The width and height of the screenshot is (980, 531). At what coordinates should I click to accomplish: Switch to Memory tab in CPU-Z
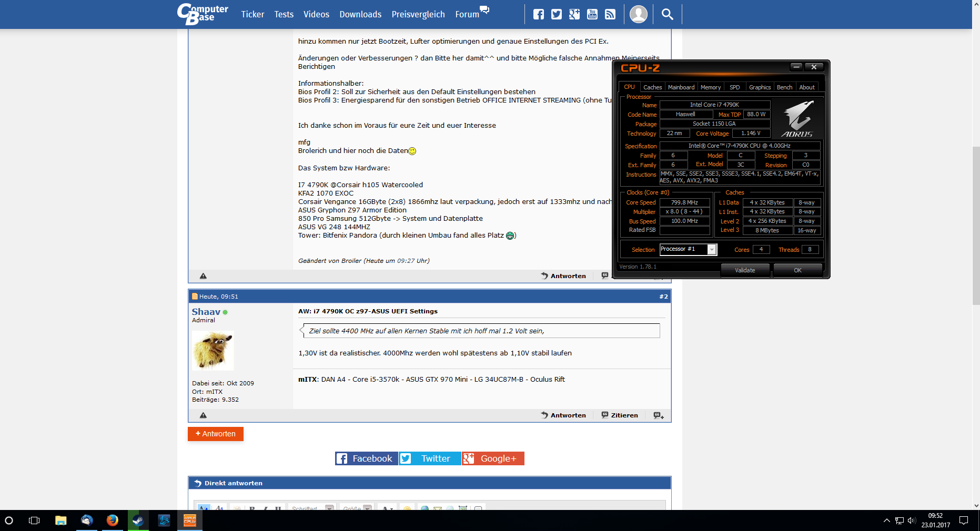point(711,87)
